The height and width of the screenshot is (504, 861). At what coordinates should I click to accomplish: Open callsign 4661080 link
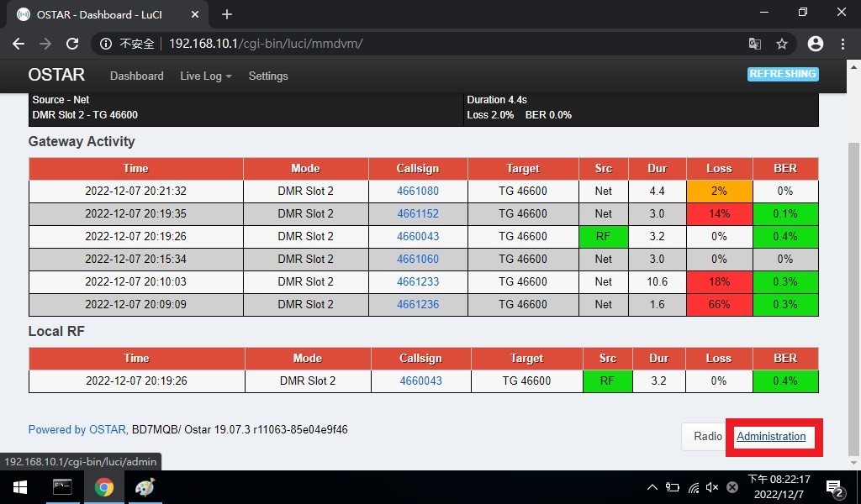coord(418,191)
